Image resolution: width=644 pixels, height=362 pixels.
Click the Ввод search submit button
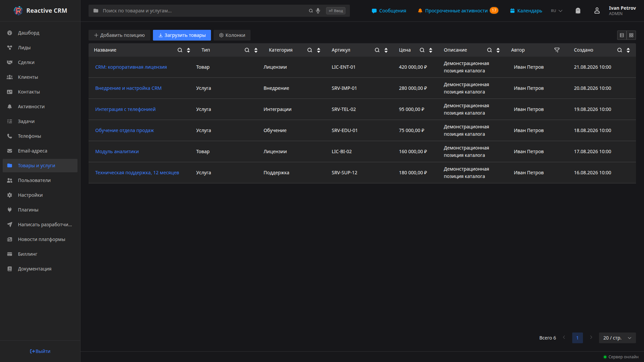(336, 11)
